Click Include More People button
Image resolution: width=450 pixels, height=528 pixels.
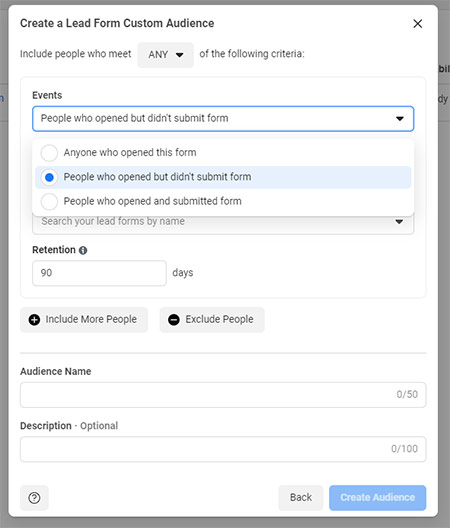pyautogui.click(x=84, y=320)
